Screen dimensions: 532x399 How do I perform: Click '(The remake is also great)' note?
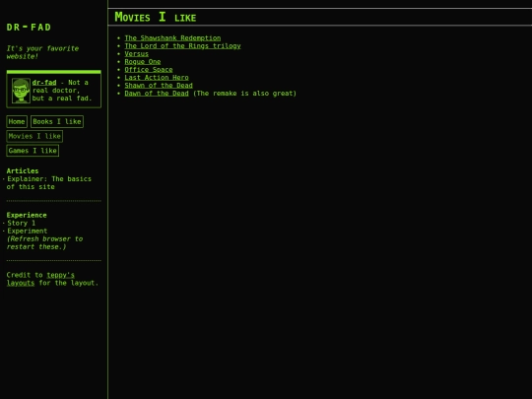tap(244, 94)
